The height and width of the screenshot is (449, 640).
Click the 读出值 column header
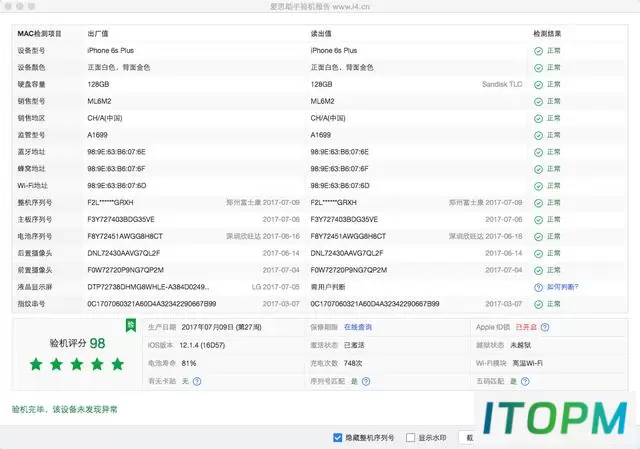tap(321, 34)
